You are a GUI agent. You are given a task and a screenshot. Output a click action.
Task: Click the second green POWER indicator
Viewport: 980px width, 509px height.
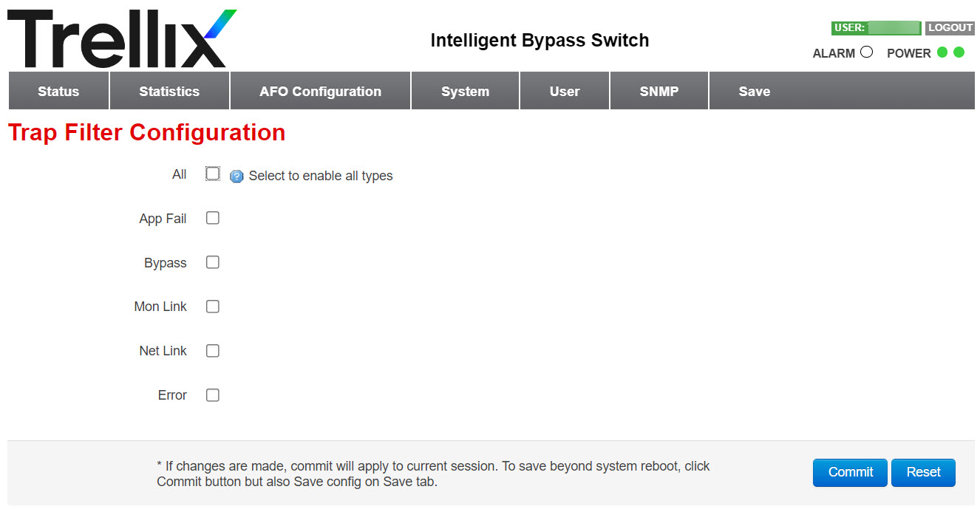click(x=959, y=52)
